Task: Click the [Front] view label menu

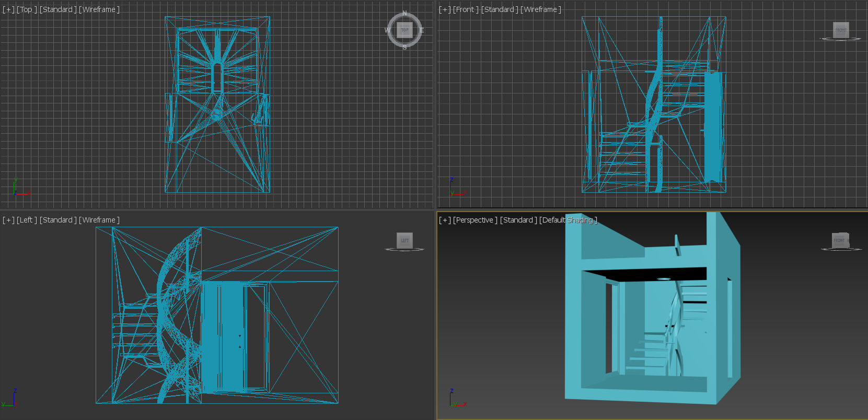Action: [466, 9]
